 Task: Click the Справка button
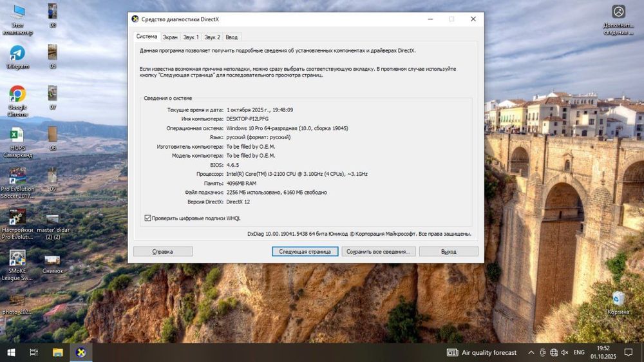[x=163, y=251]
